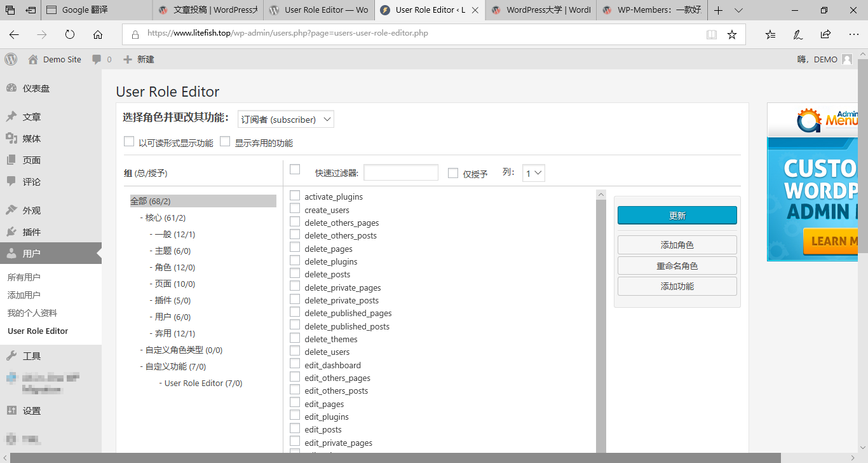The height and width of the screenshot is (463, 868).
Task: Switch to the Google 翻译 browser tab
Action: click(97, 10)
